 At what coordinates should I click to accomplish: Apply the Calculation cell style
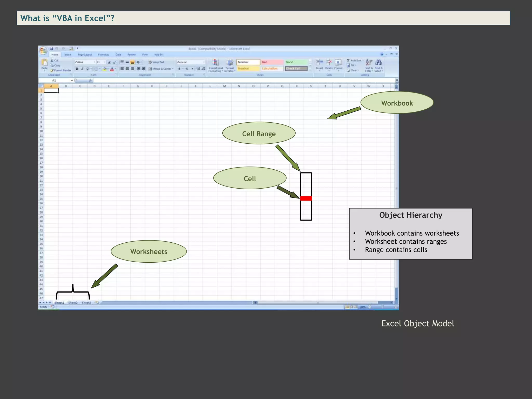(x=272, y=69)
